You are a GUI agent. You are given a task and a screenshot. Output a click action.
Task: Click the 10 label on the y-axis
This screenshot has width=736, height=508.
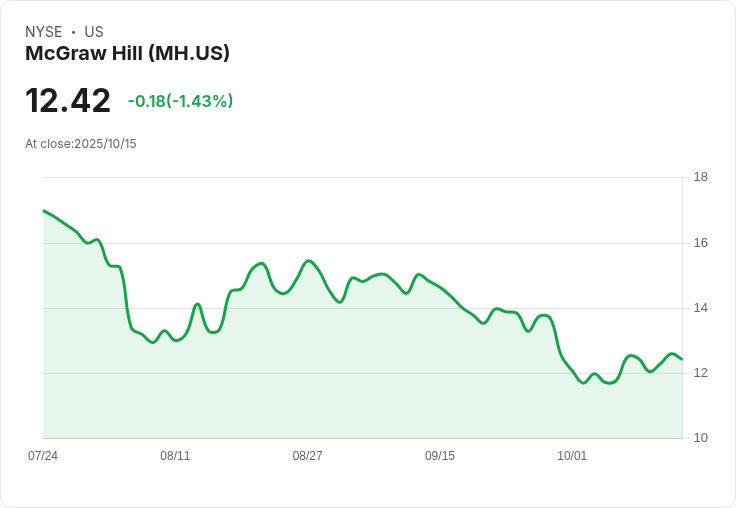pos(700,438)
